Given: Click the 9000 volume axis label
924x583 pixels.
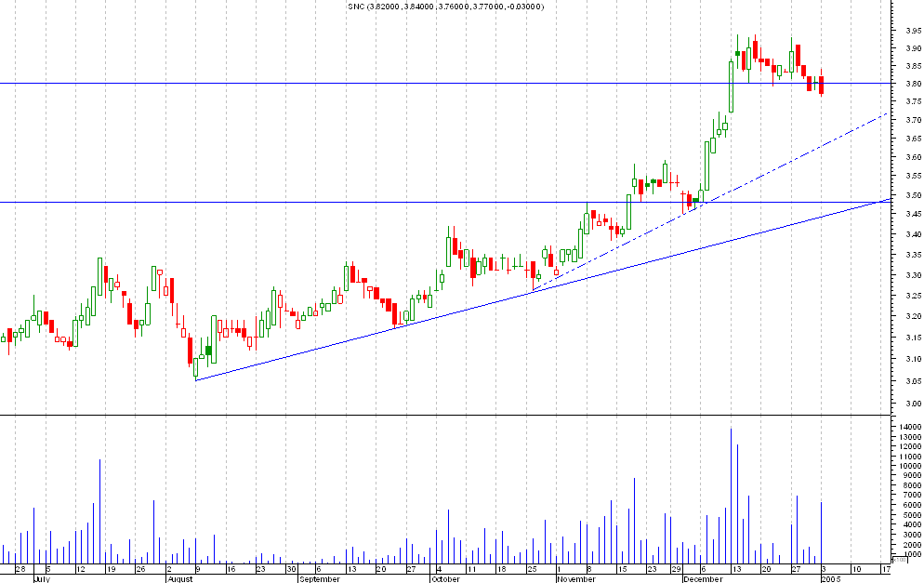Looking at the screenshot, I should point(913,476).
